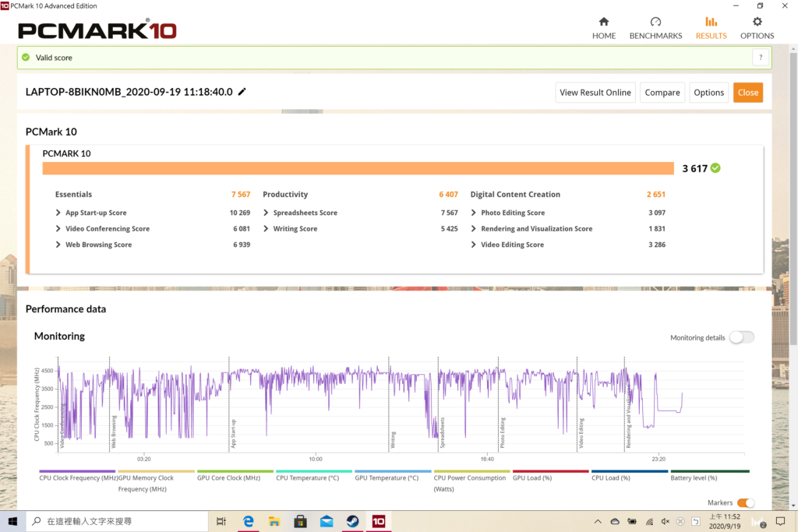Viewport: 798px width, 532px height.
Task: Click the green check beside score 3 617
Action: tap(715, 167)
